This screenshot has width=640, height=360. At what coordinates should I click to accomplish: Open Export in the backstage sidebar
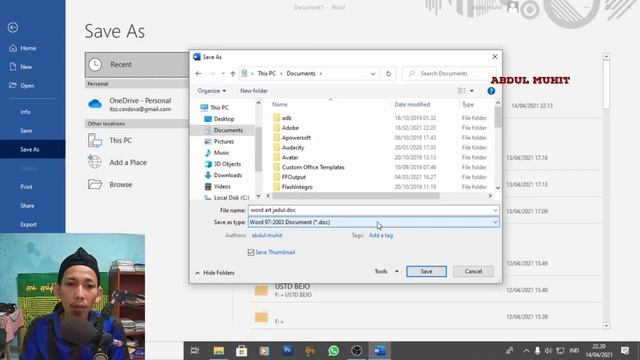[28, 224]
